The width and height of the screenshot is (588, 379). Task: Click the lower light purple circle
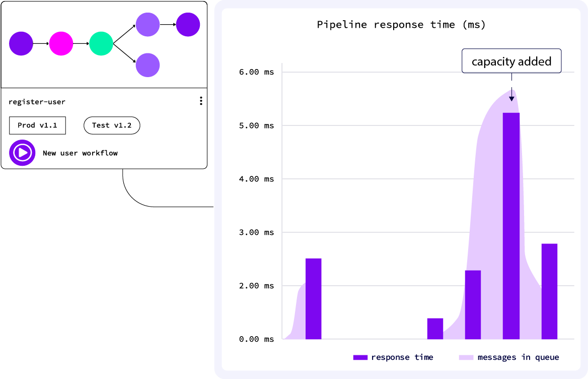tap(148, 65)
